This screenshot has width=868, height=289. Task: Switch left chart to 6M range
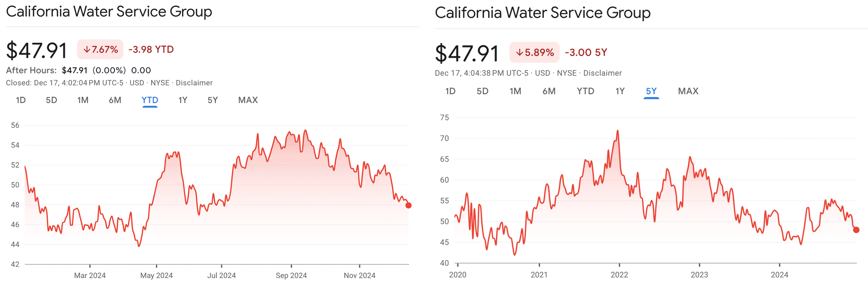pyautogui.click(x=115, y=100)
